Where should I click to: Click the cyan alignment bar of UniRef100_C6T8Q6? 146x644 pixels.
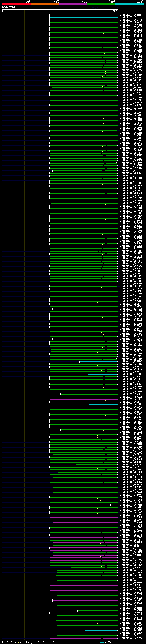pos(103,405)
